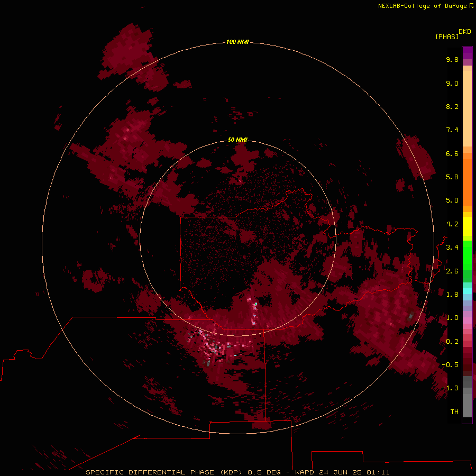476x476 pixels.
Task: Click the -1.3 value on color scale
Action: point(450,388)
